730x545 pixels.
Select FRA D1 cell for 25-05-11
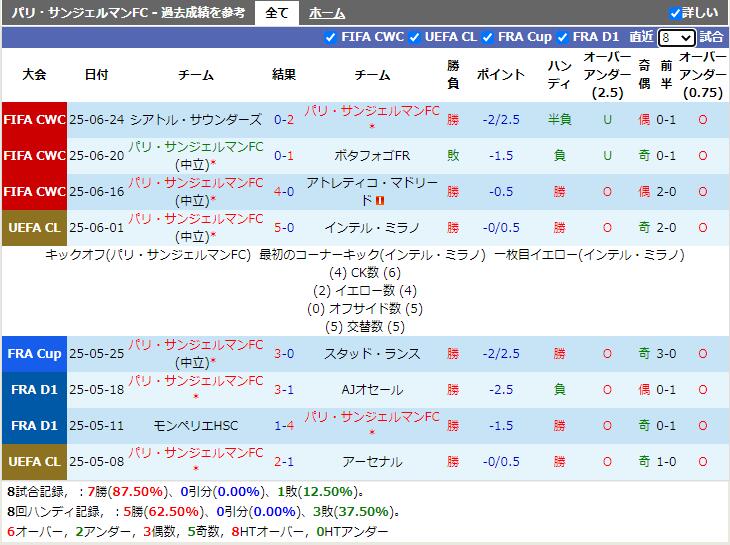point(34,425)
